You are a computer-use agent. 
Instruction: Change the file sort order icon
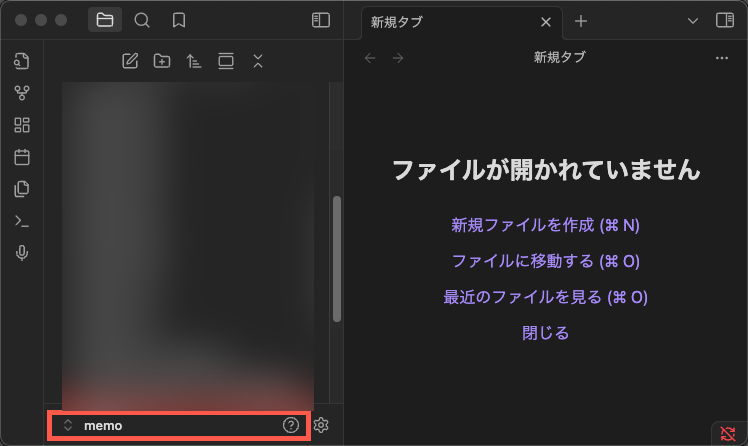(194, 61)
